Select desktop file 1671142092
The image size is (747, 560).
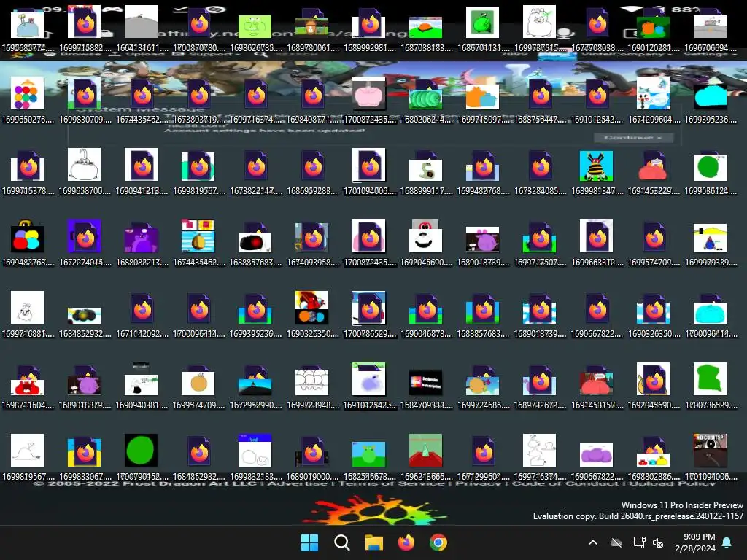pyautogui.click(x=142, y=315)
